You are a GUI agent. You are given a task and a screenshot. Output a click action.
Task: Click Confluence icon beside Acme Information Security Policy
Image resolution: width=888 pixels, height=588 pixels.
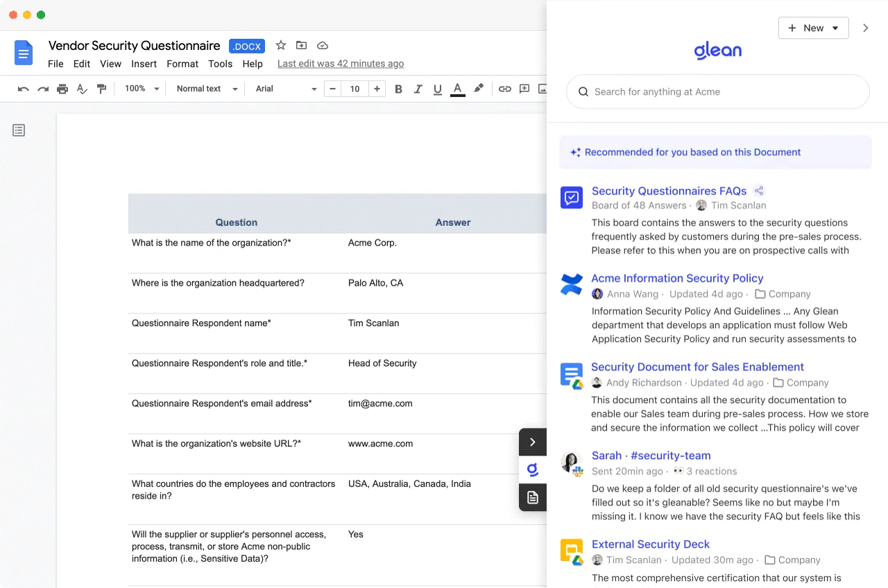tap(572, 284)
